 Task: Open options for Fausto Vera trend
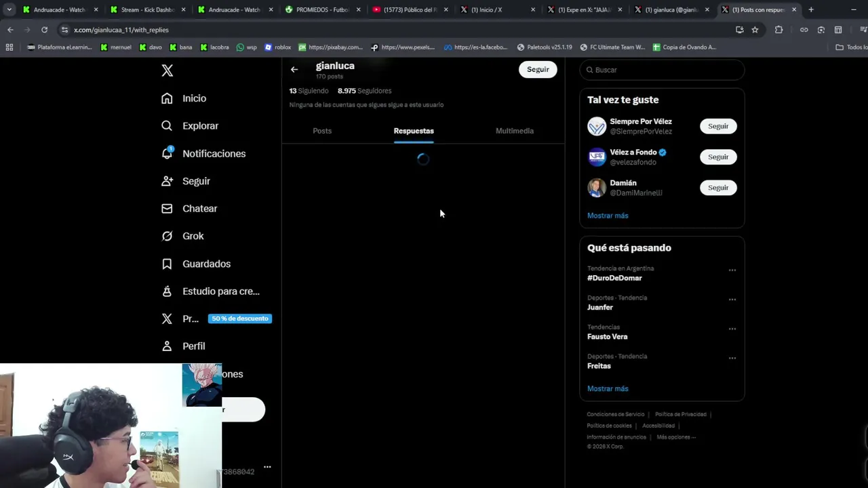732,329
